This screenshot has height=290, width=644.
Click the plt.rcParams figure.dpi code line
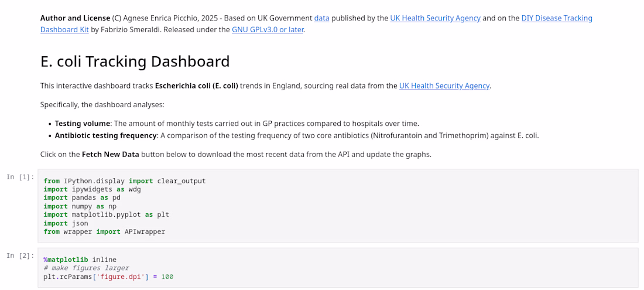click(x=108, y=277)
